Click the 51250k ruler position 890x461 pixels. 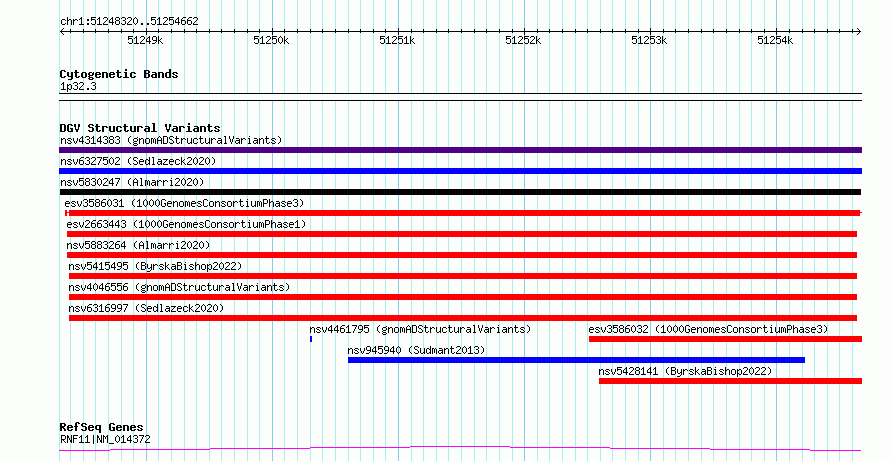(271, 41)
